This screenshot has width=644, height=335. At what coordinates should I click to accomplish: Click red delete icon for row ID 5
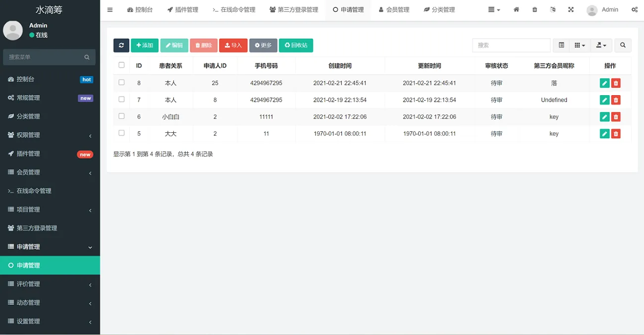[616, 134]
